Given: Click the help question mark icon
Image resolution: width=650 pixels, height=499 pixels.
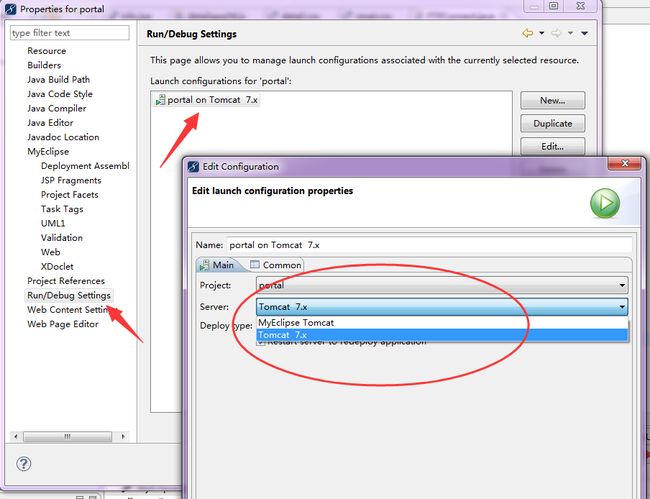Looking at the screenshot, I should click(x=24, y=464).
